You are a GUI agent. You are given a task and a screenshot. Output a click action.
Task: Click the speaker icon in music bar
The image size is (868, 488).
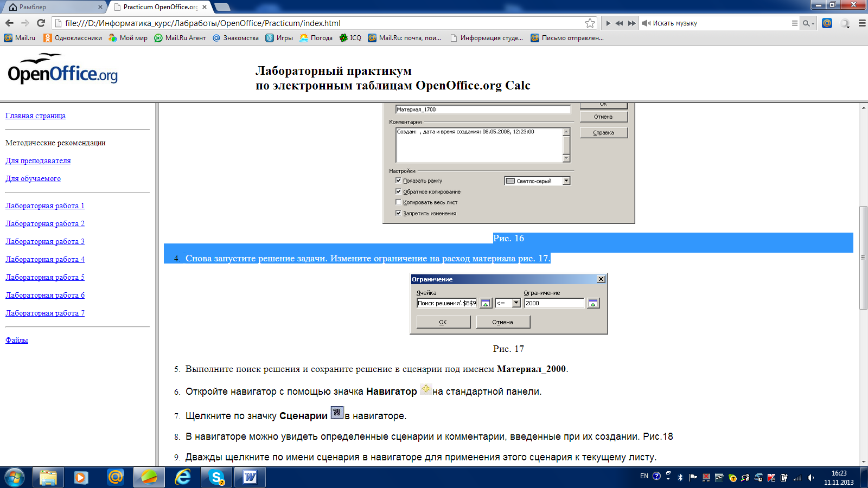click(646, 23)
